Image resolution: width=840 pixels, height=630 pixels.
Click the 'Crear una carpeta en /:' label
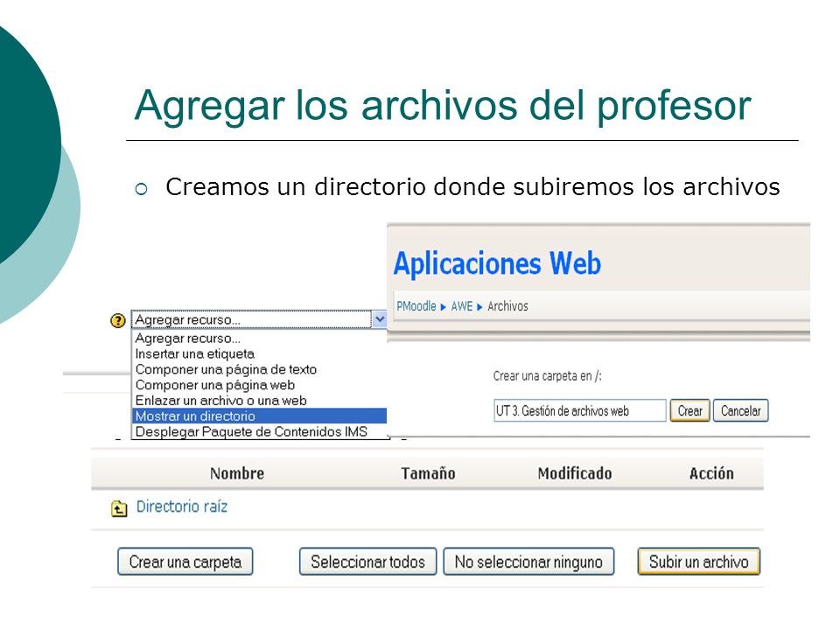pos(548,376)
